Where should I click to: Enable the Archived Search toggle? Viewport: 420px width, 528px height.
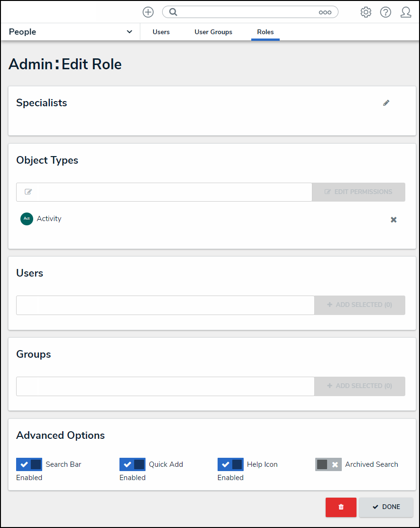(x=328, y=464)
